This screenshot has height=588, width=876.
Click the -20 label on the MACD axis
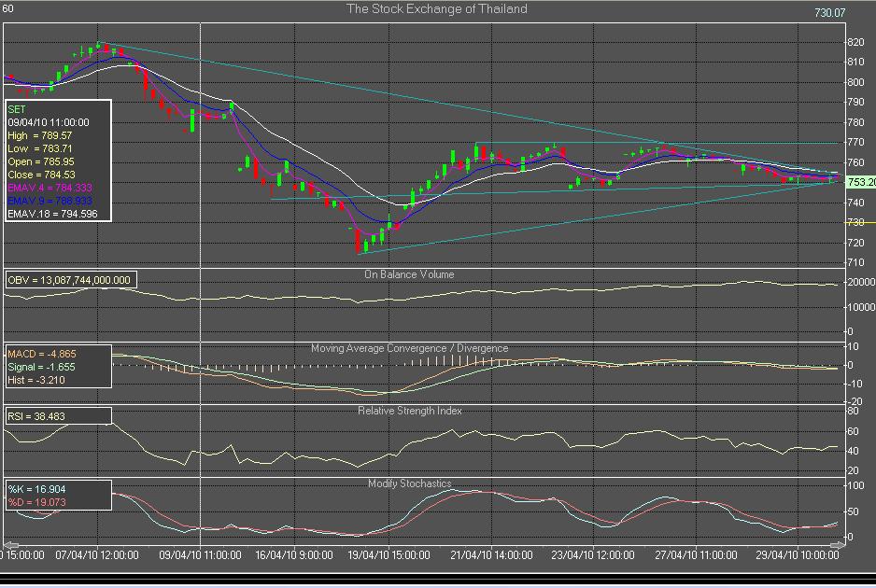pos(855,402)
